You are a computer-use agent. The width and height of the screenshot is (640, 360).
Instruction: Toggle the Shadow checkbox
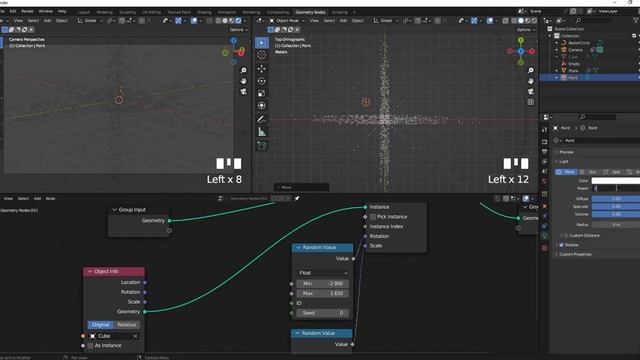(x=561, y=245)
